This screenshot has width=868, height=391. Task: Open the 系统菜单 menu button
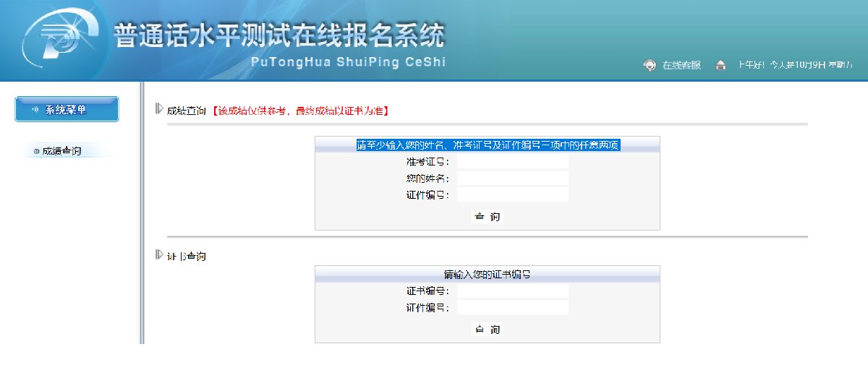[67, 109]
